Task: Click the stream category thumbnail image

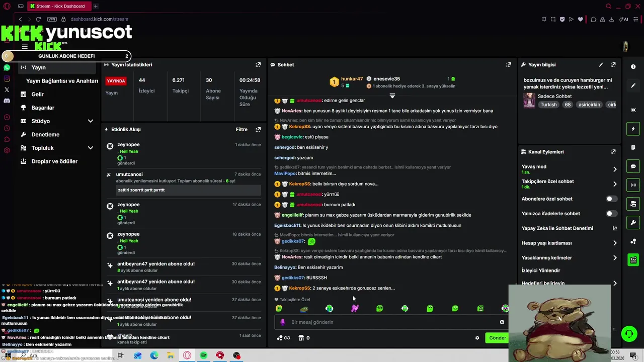Action: tap(529, 101)
